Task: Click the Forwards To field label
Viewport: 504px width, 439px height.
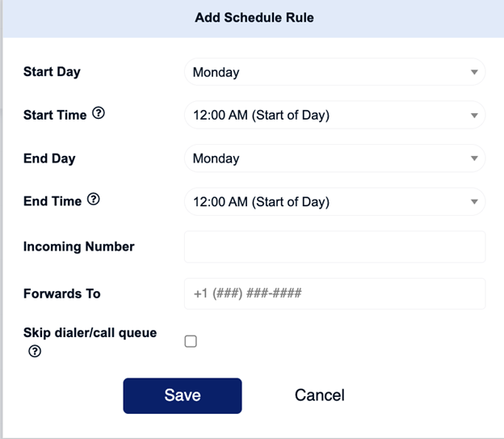Action: coord(62,293)
